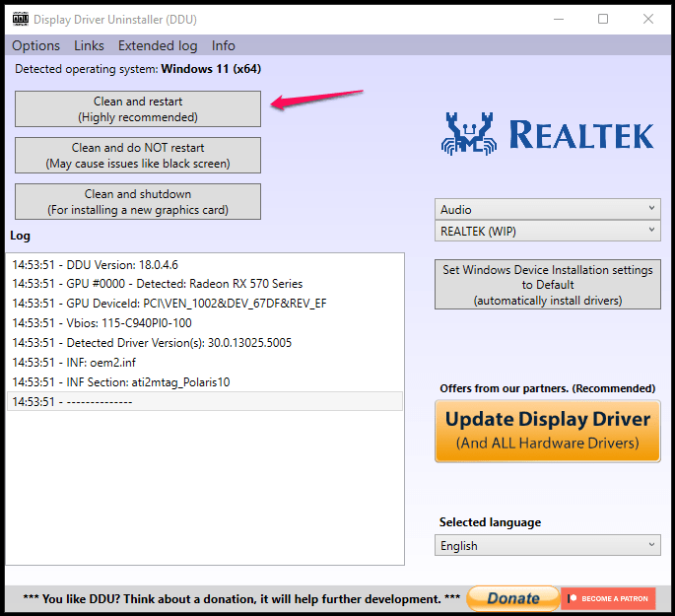Switch to the Extended log view
Screen dimensions: 675x616
tap(158, 45)
